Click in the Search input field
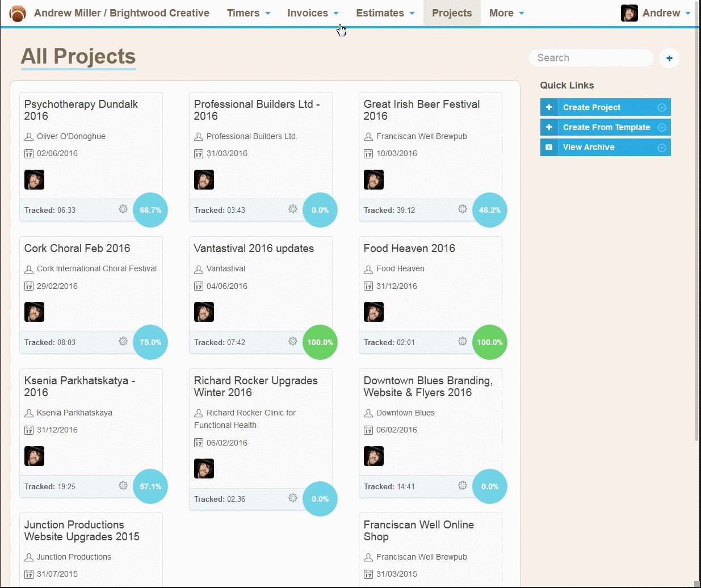 pyautogui.click(x=591, y=58)
